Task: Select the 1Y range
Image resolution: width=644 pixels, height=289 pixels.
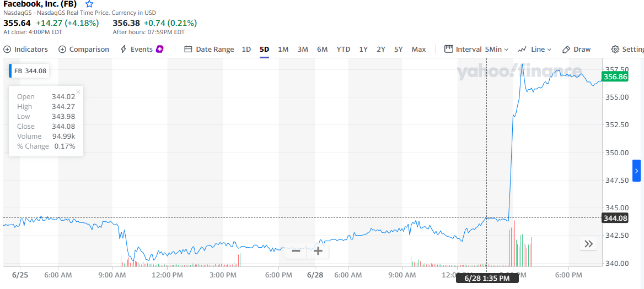Action: pyautogui.click(x=363, y=49)
